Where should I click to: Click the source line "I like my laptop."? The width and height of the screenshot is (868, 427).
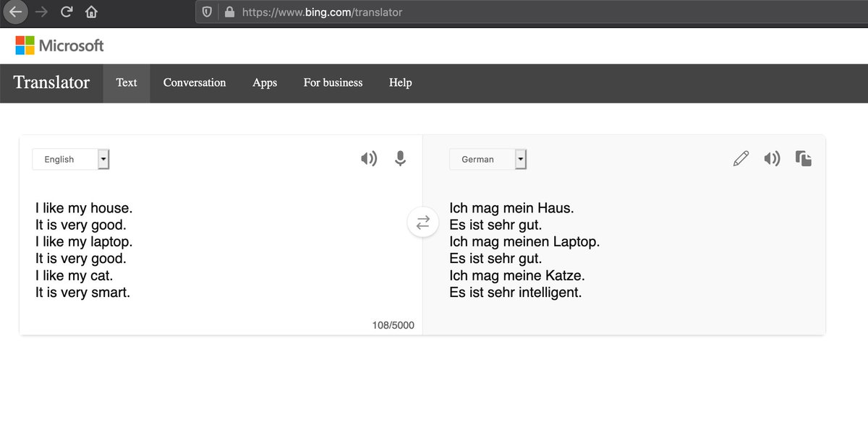point(84,242)
